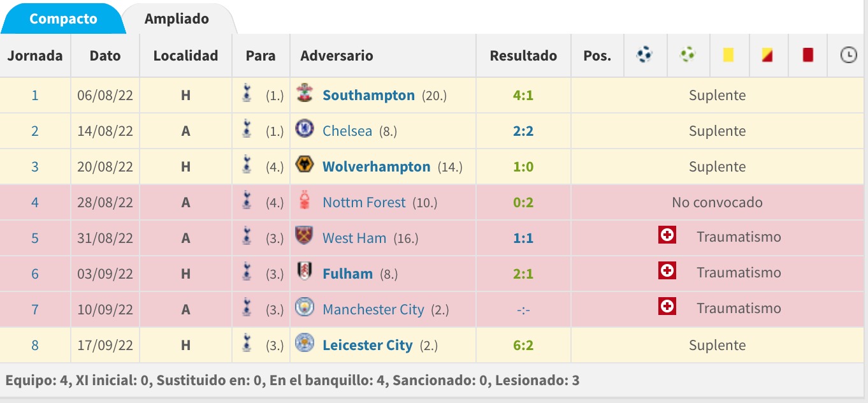Viewport: 868px width, 403px height.
Task: Open the Wolverhampton team link
Action: point(377,167)
